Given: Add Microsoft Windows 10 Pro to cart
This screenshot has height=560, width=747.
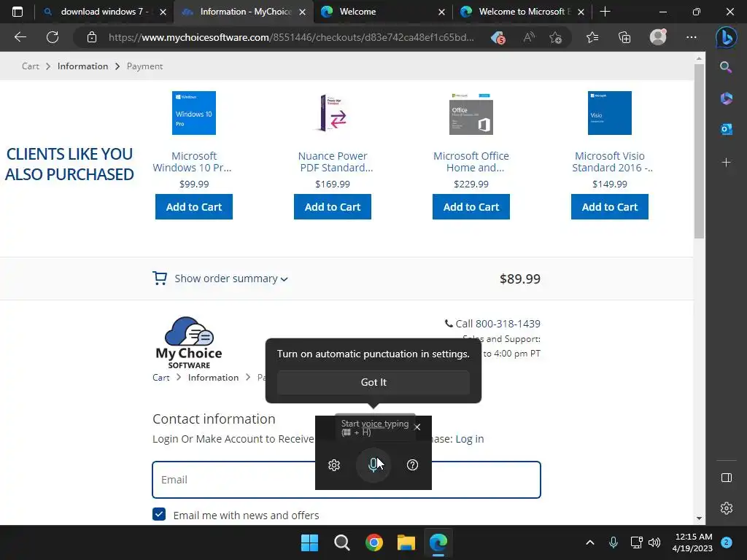Looking at the screenshot, I should [x=194, y=206].
